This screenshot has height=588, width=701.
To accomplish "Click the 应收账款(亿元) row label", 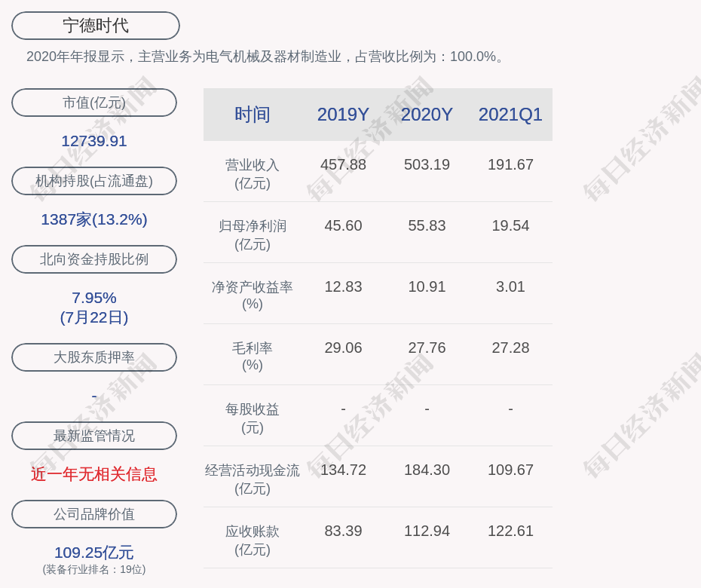I will (253, 541).
